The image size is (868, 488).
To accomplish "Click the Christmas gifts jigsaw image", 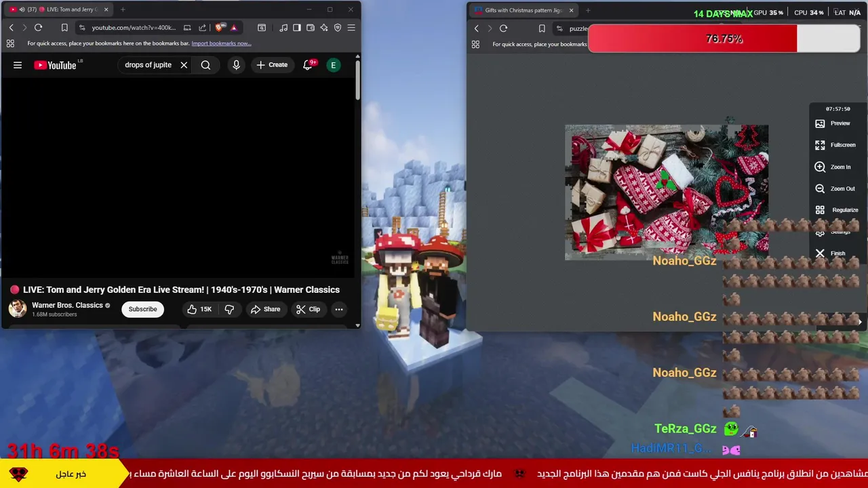I will coord(667,192).
